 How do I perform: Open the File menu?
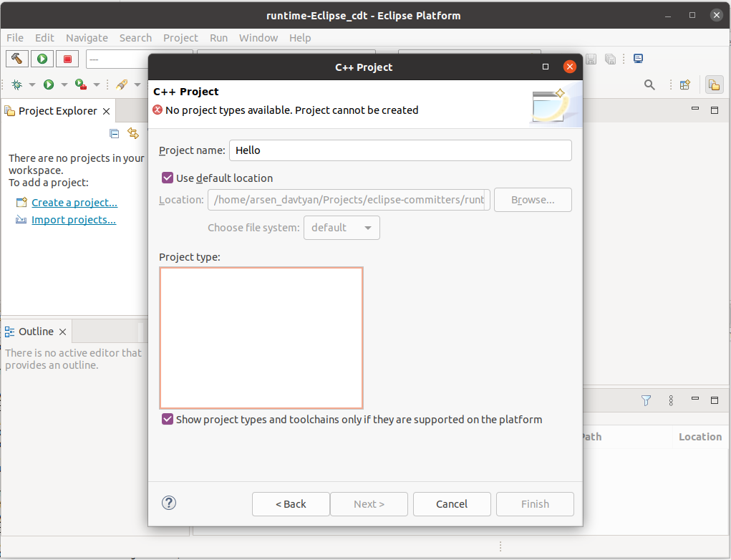click(x=15, y=38)
